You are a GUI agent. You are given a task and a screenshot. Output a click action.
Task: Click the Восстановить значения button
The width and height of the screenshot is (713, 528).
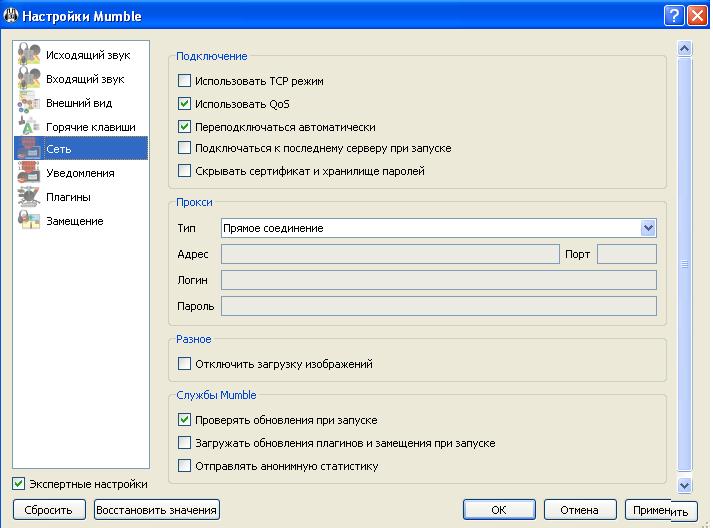(x=156, y=510)
